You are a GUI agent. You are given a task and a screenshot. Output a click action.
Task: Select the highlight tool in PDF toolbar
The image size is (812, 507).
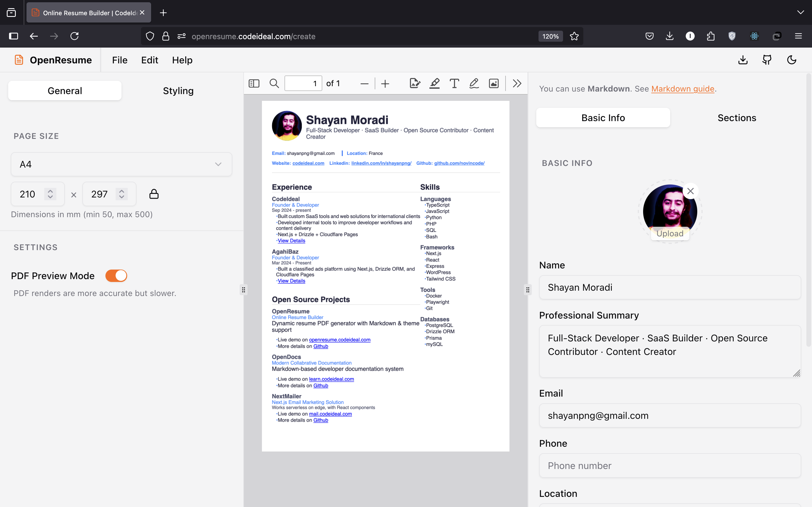pos(434,83)
